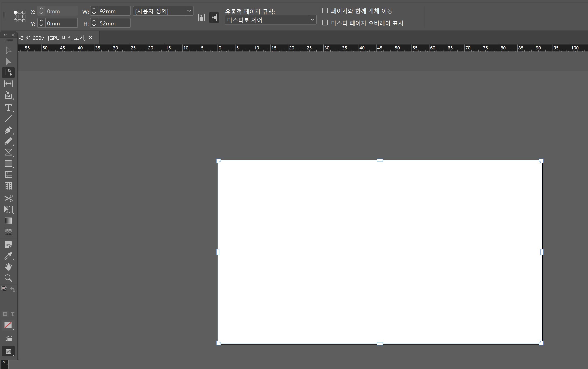Click the fill/stroke None color swatch
This screenshot has width=588, height=369.
click(x=8, y=325)
